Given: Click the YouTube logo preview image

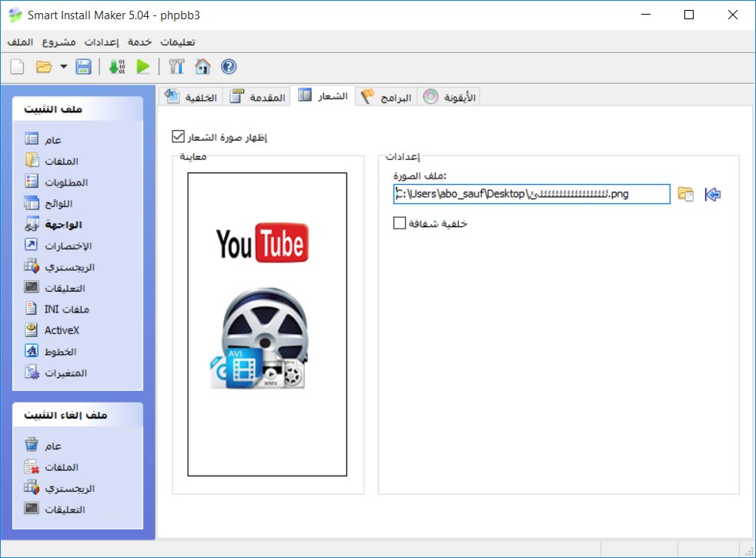Looking at the screenshot, I should (x=263, y=243).
